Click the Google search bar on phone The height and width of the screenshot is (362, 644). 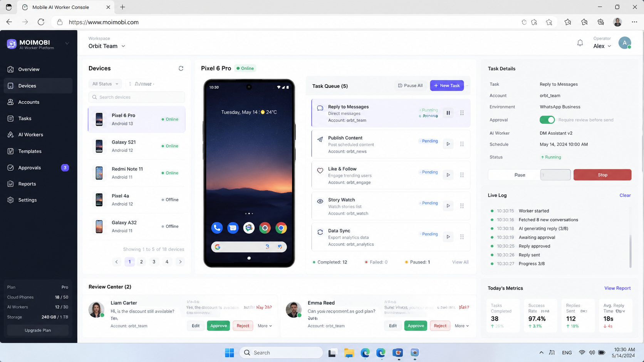[249, 247]
